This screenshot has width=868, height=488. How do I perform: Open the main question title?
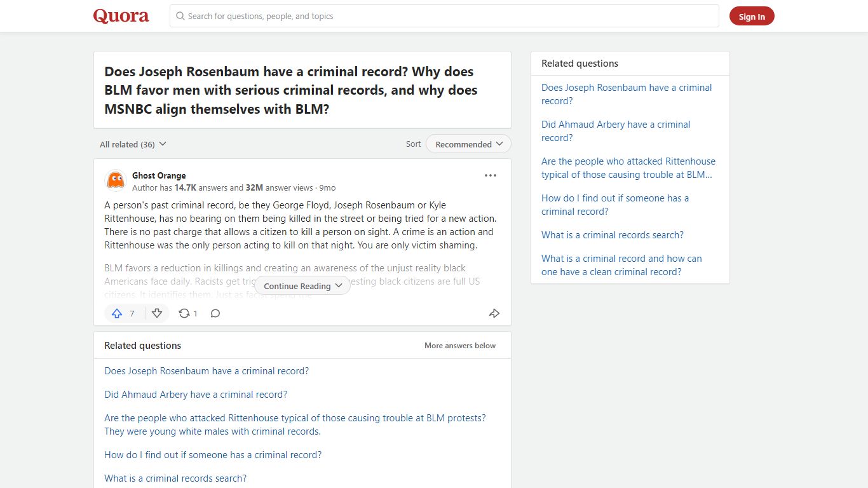291,90
